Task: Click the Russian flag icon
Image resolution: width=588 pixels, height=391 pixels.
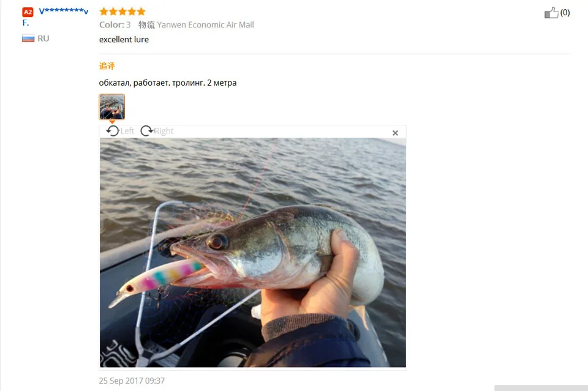Action: (28, 38)
